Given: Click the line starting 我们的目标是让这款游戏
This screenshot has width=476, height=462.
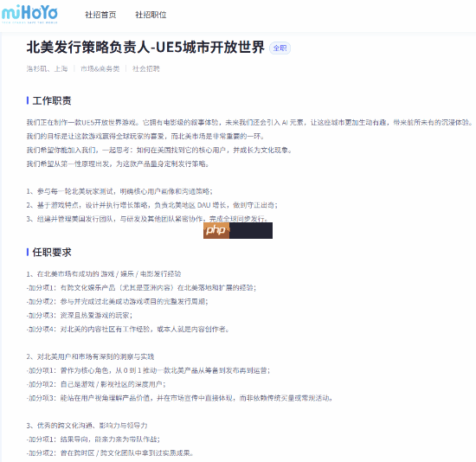Looking at the screenshot, I should click(145, 137).
